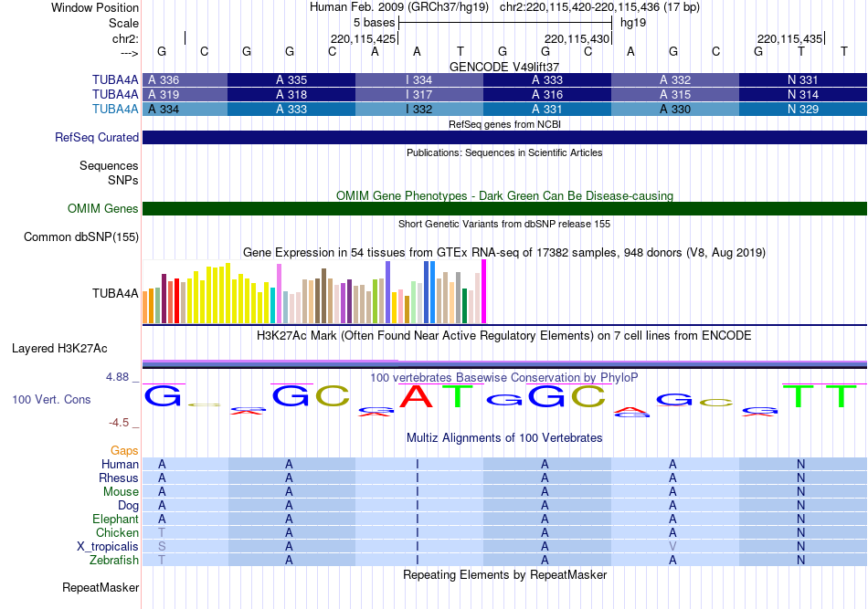The image size is (868, 609).
Task: Select the A 330 codon block
Action: pos(675,109)
